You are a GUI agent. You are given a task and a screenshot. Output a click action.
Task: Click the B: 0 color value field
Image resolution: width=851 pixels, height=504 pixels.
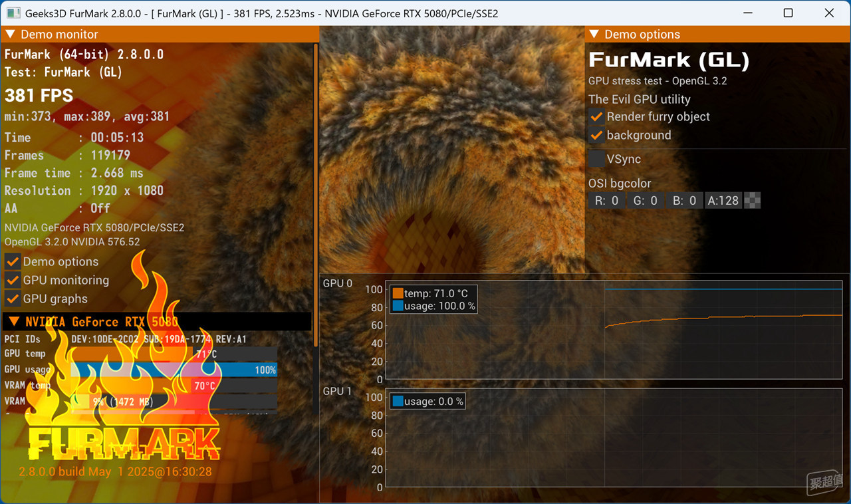click(x=684, y=201)
